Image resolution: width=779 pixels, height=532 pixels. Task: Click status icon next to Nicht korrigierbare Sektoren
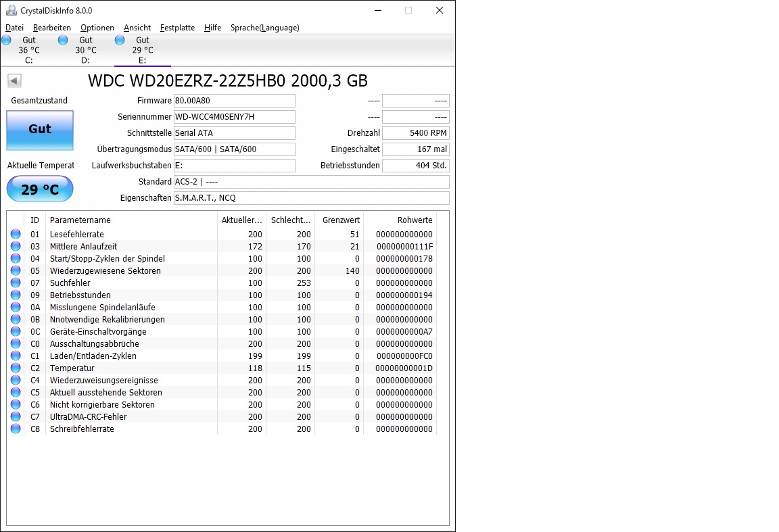click(x=16, y=404)
